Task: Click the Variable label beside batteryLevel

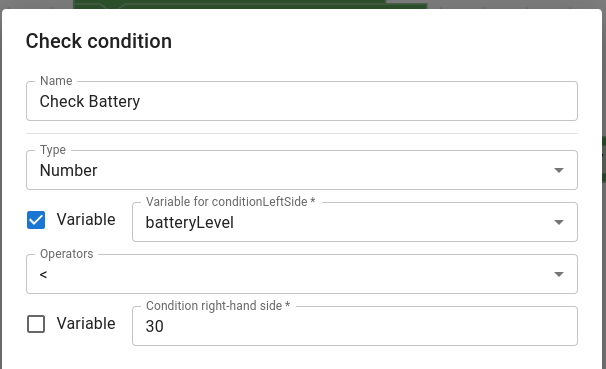Action: (x=86, y=219)
